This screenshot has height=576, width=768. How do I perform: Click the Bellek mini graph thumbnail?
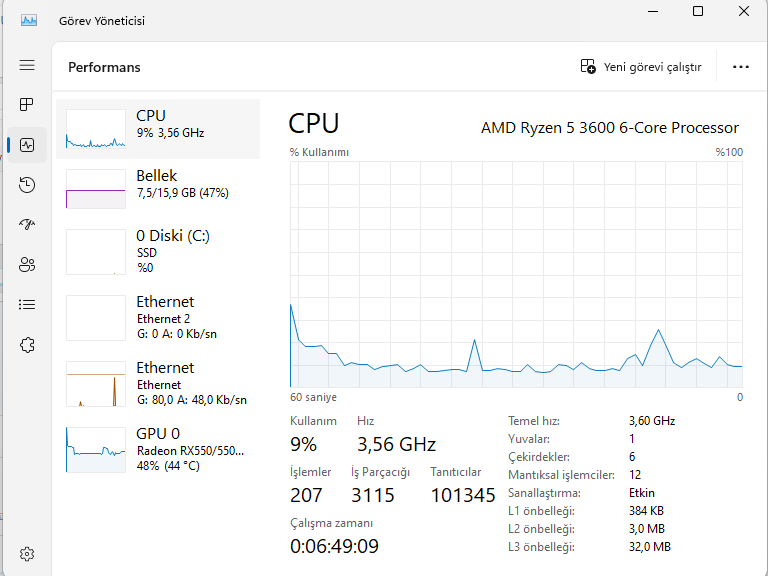point(96,188)
